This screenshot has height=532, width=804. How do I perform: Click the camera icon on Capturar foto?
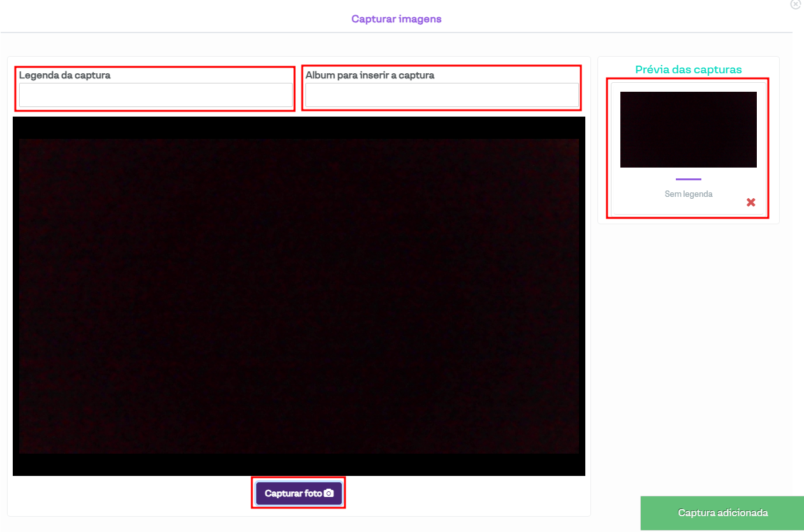click(x=329, y=494)
